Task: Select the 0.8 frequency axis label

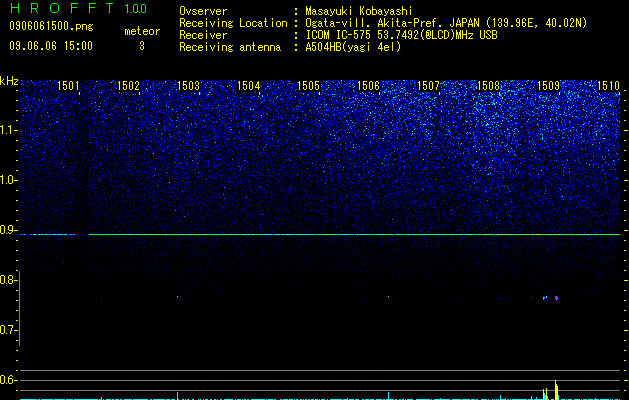Action: coord(8,280)
